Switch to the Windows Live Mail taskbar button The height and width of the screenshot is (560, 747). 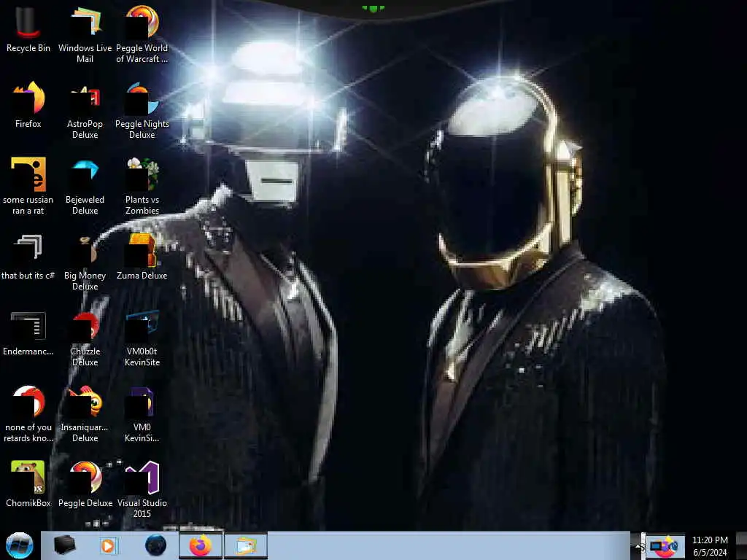(x=245, y=545)
